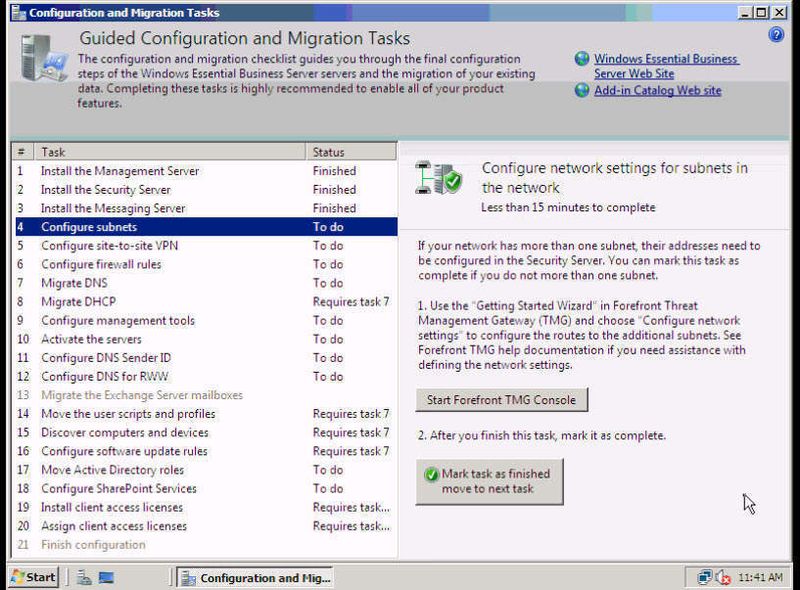Click the network subnets icon with green shield
This screenshot has width=800, height=590.
click(x=439, y=177)
